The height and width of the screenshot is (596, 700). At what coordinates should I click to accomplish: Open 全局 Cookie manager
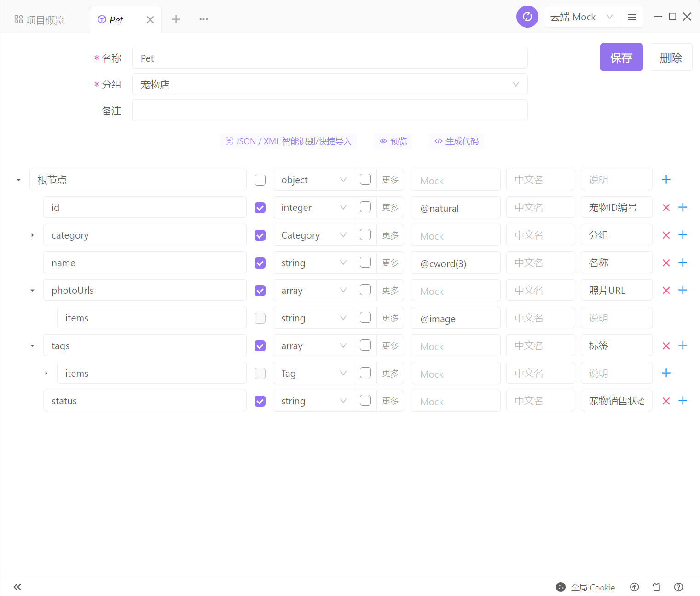(x=585, y=587)
